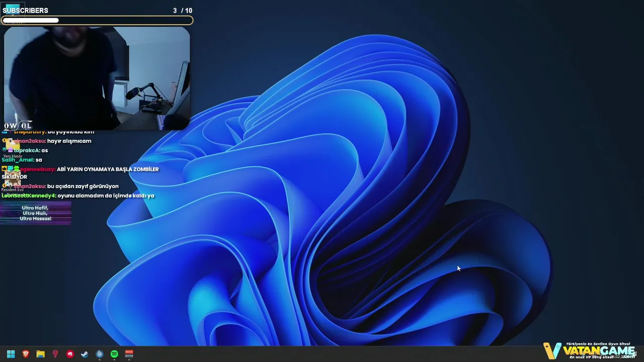Select the Resident Evil desktop shortcut
Screen dimensions: 644x362
13,181
